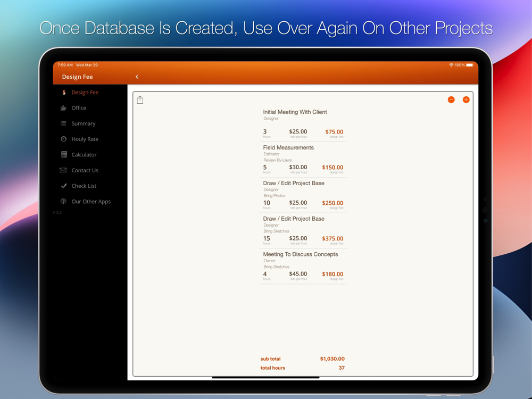
Task: Click the $30.00 rate per hour
Action: (298, 167)
